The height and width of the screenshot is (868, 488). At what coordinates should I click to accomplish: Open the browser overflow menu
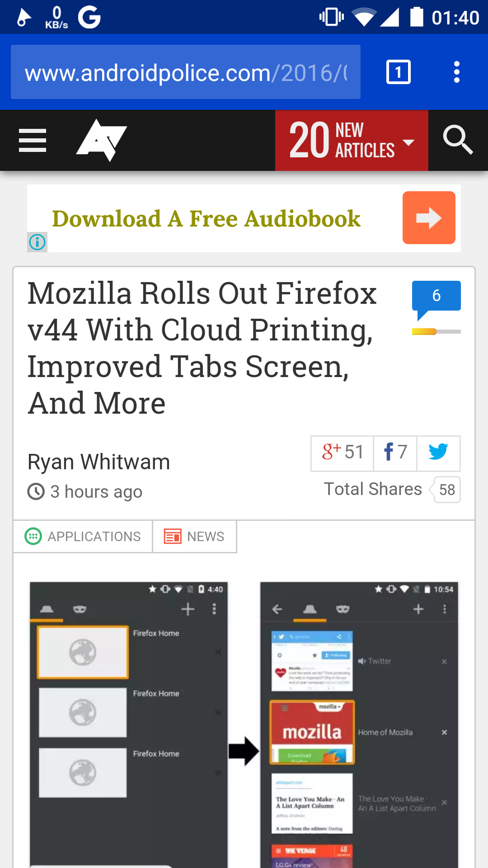point(457,72)
